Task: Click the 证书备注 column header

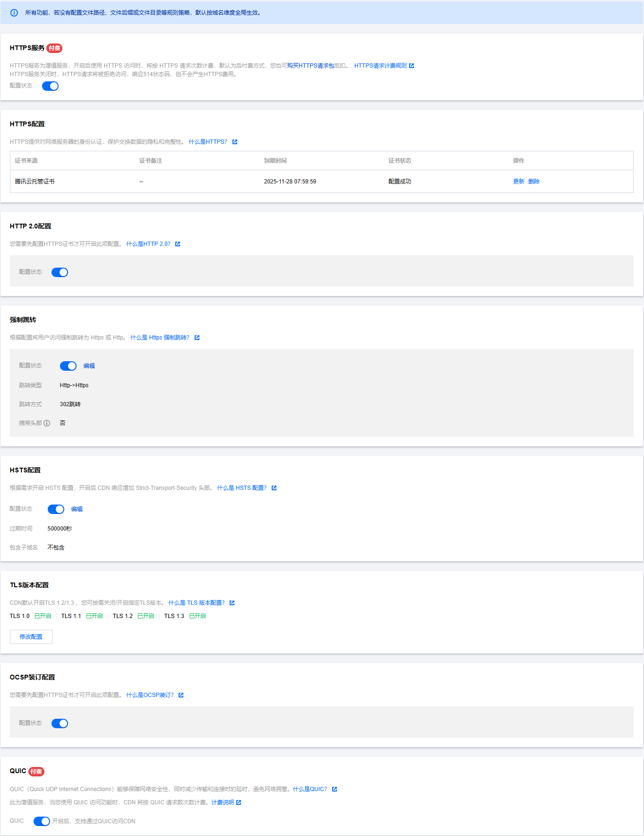Action: (x=151, y=161)
